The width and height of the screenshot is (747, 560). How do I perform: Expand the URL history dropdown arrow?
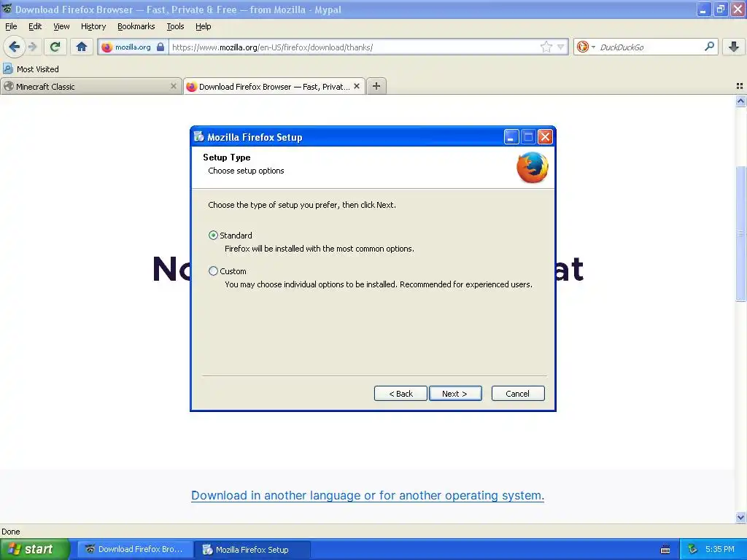[x=561, y=47]
